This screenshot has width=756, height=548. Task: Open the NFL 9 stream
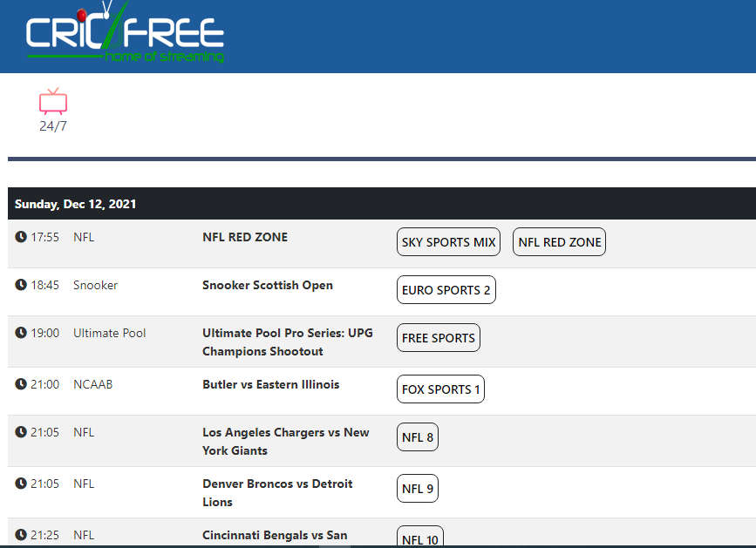[418, 488]
